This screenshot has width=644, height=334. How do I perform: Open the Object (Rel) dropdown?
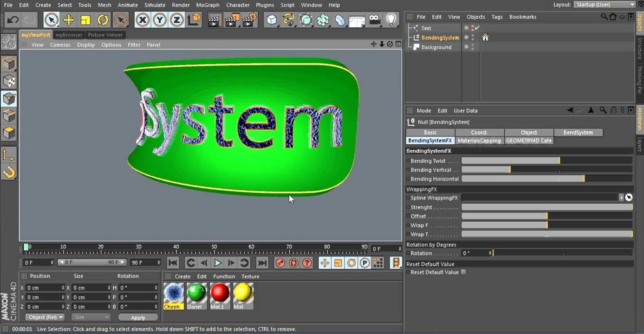tap(45, 317)
